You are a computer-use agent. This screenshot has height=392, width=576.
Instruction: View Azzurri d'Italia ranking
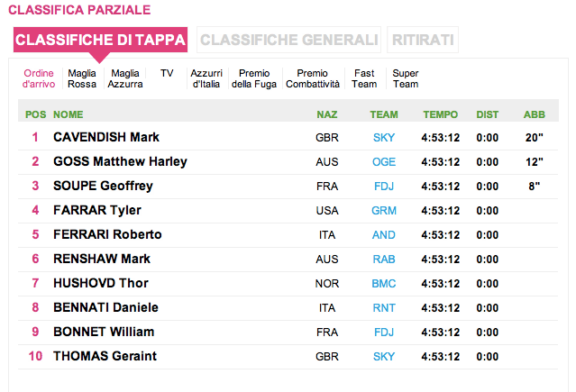[x=206, y=78]
